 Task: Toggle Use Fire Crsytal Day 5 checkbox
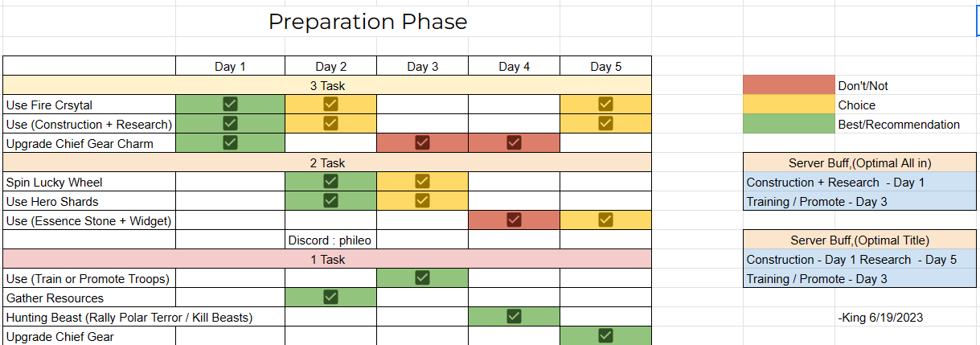605,104
